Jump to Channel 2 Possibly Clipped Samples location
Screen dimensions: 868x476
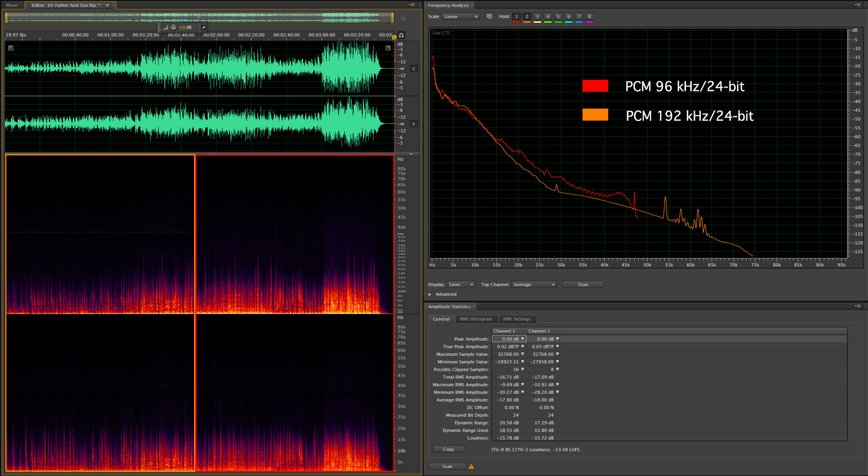point(557,369)
